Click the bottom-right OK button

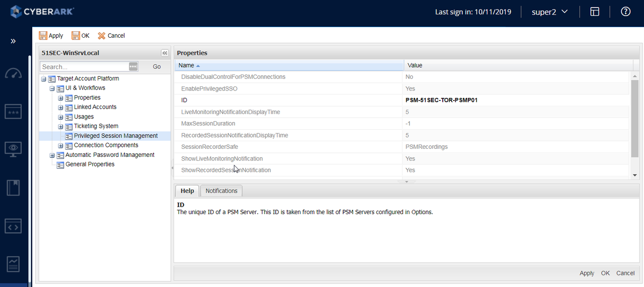[x=605, y=273]
